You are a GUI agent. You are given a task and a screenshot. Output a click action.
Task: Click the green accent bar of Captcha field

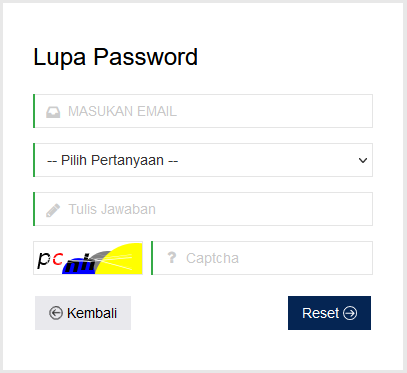[152, 258]
